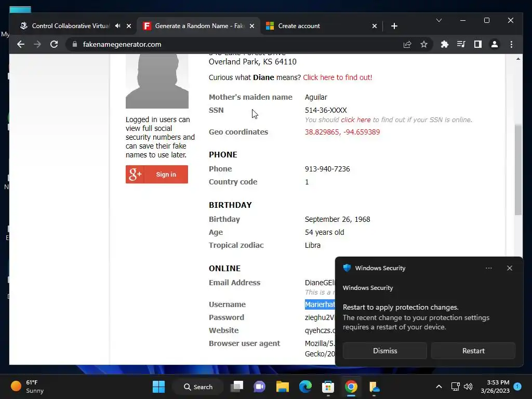Open the SSN 'click here' link

(x=355, y=120)
